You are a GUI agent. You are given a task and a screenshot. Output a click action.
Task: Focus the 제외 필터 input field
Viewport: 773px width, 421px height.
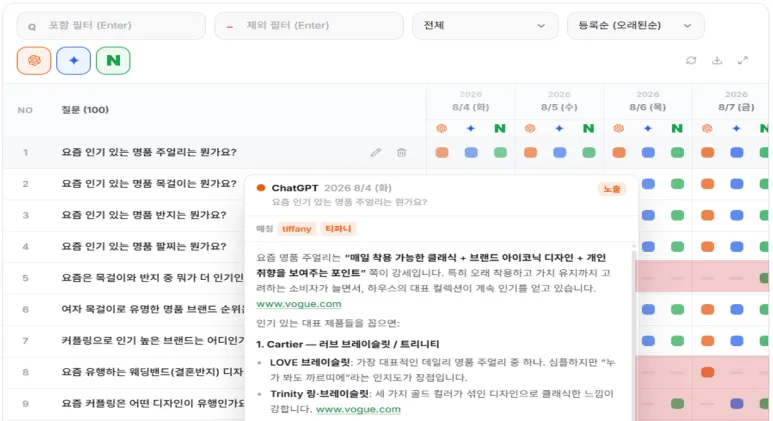[309, 26]
